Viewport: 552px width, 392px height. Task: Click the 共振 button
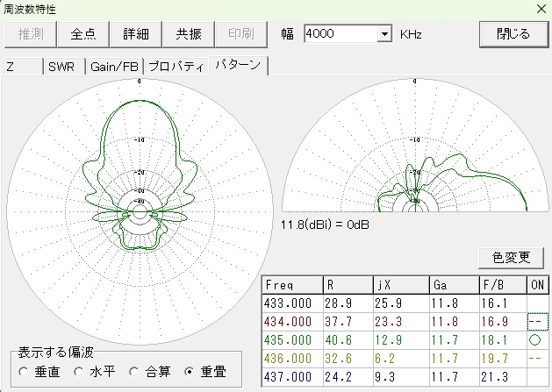[x=189, y=34]
